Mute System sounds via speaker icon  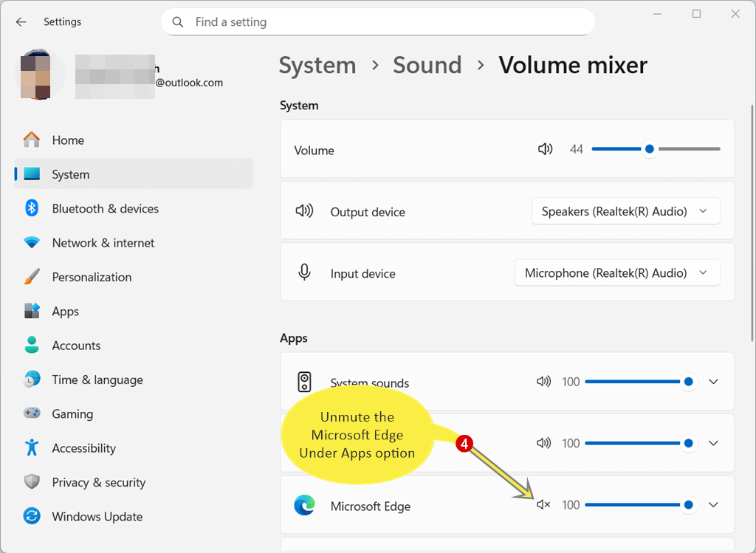(x=543, y=382)
